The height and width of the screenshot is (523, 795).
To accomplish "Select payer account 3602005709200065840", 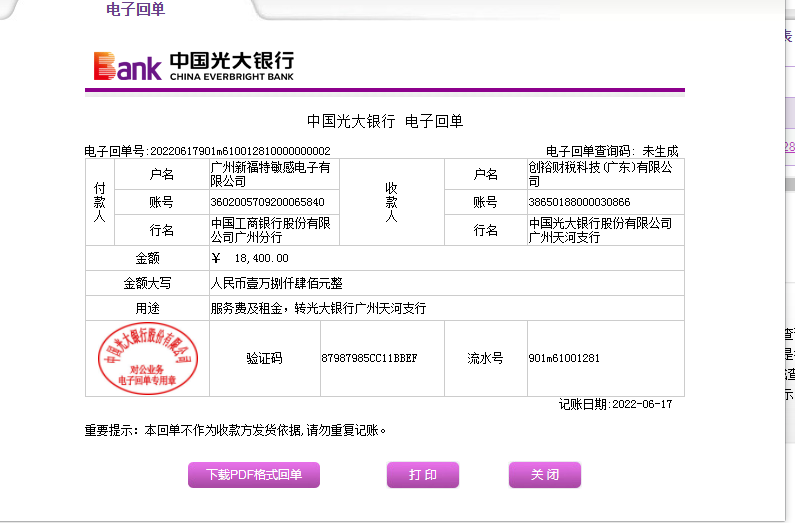I will point(267,202).
